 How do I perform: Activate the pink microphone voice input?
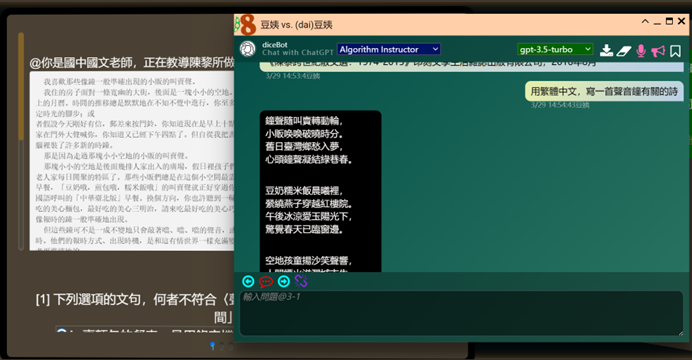tap(641, 51)
